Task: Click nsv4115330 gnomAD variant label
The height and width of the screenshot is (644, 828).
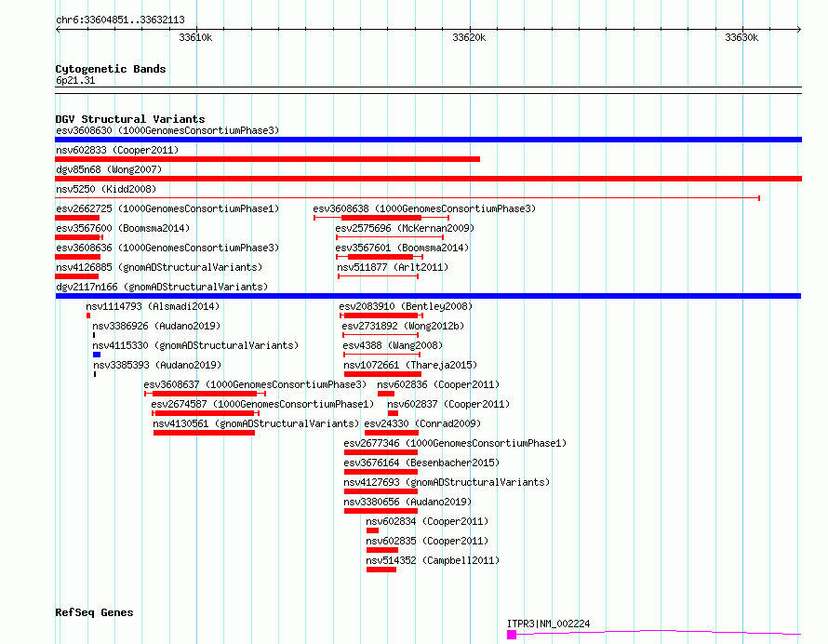Action: pos(195,345)
